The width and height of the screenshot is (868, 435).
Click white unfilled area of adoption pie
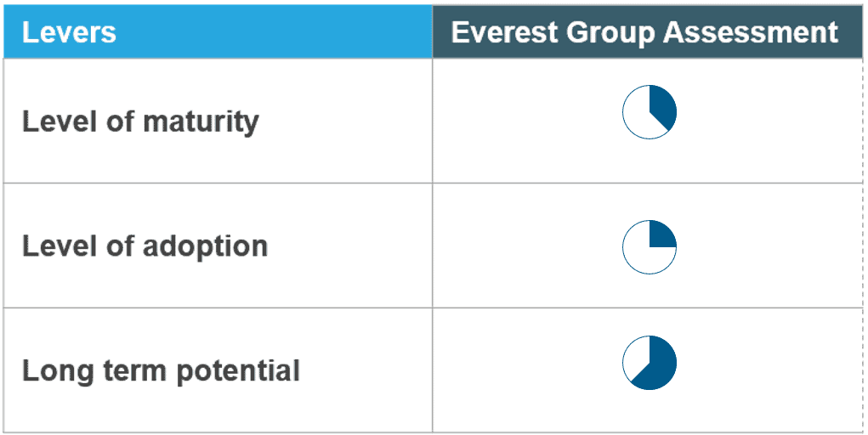639,256
